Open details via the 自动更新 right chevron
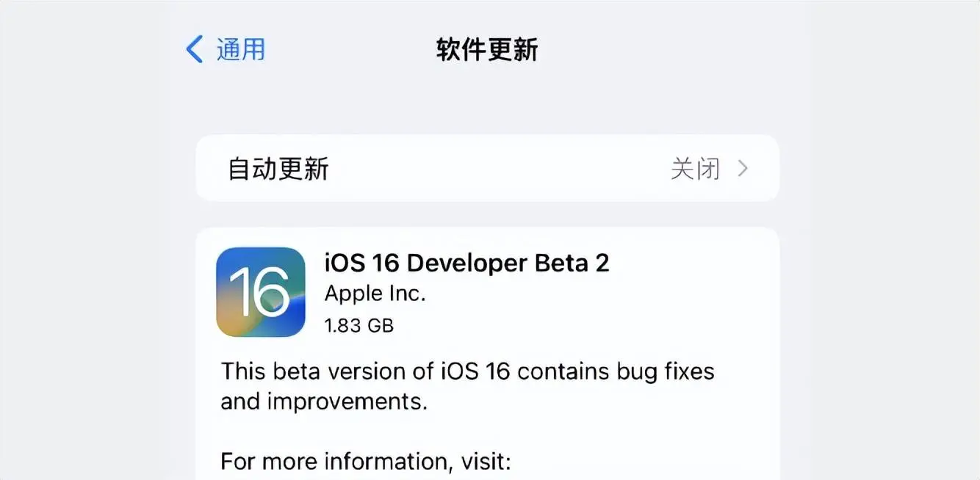 pyautogui.click(x=744, y=168)
